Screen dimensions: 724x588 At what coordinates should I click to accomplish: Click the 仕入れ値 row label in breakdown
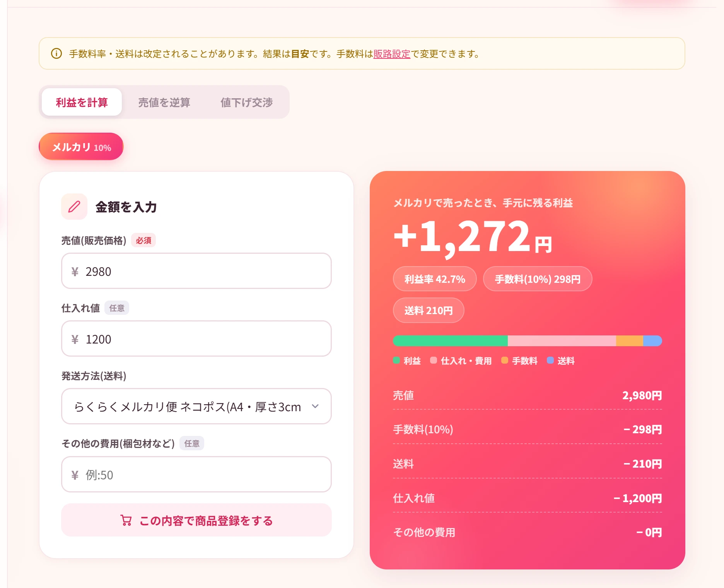point(414,498)
